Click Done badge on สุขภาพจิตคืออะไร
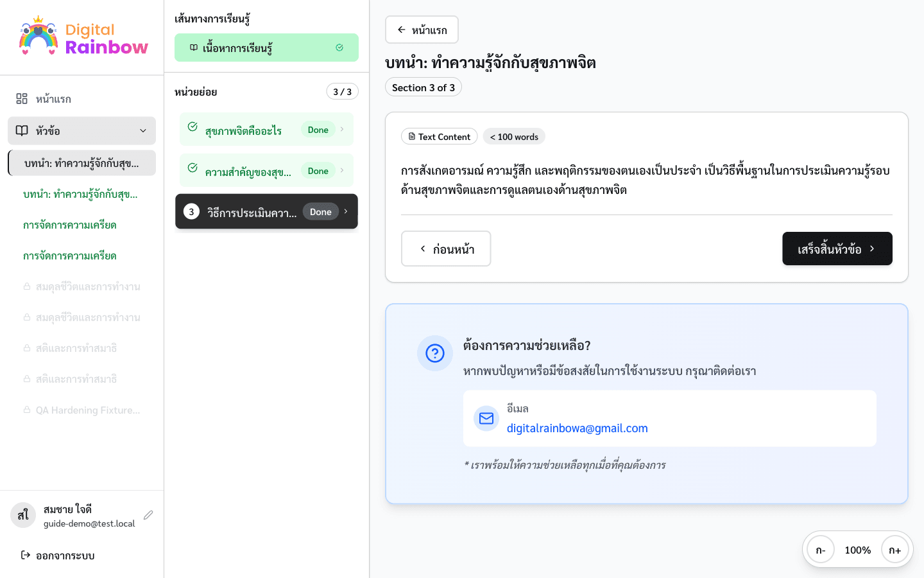Image resolution: width=924 pixels, height=578 pixels. point(318,130)
